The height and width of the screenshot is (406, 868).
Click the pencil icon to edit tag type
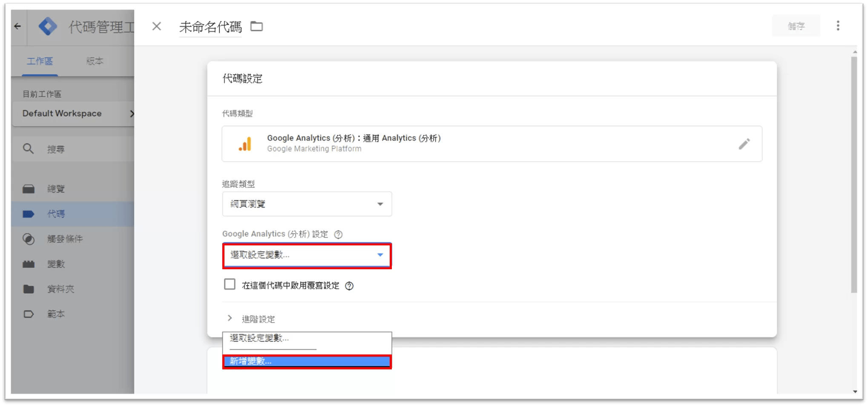coord(744,144)
